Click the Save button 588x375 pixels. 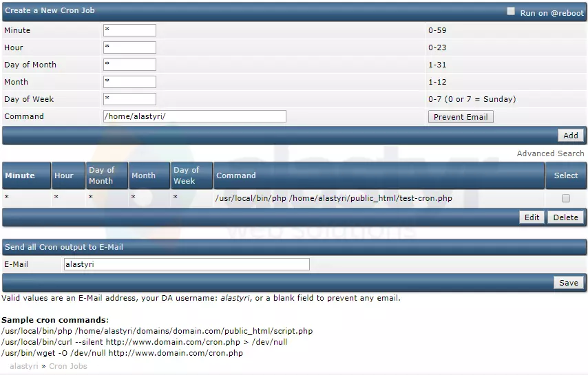(x=569, y=283)
